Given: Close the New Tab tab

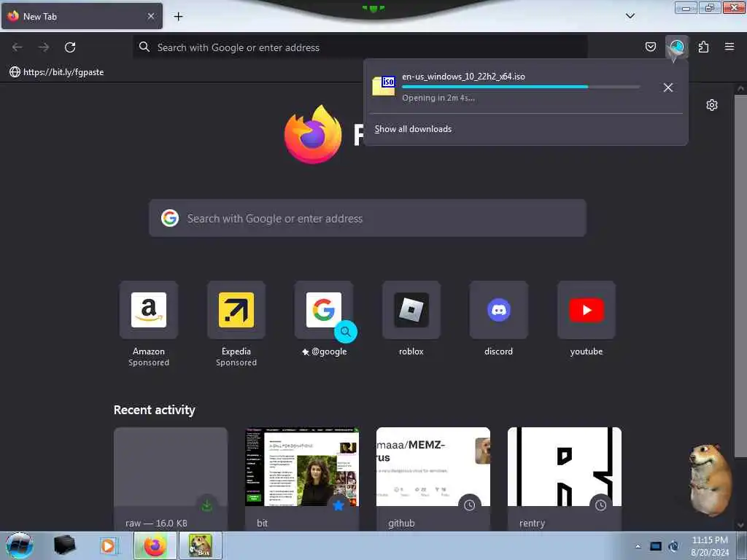Looking at the screenshot, I should point(150,16).
